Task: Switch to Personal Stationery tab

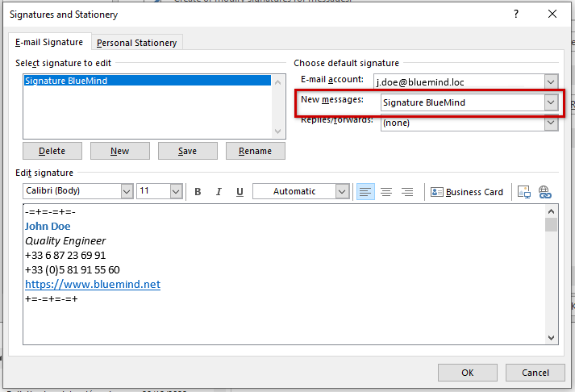Action: (x=136, y=43)
